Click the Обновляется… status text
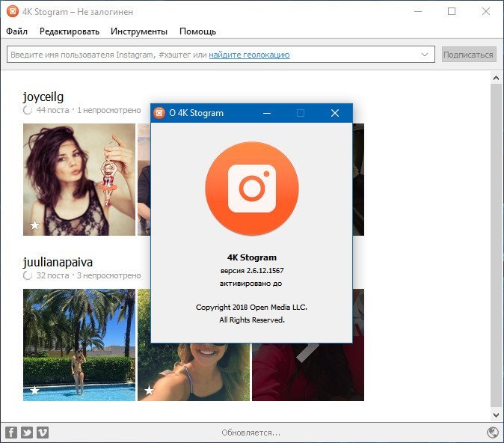This screenshot has height=443, width=504. (251, 433)
